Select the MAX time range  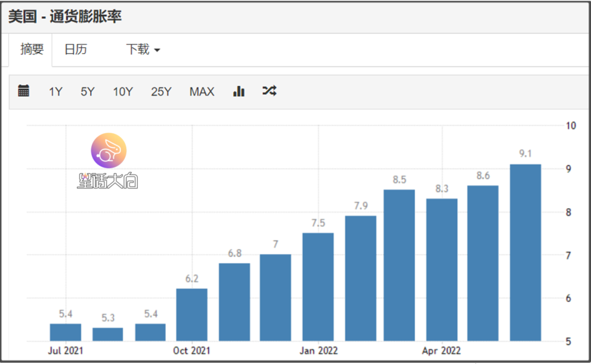tap(201, 91)
